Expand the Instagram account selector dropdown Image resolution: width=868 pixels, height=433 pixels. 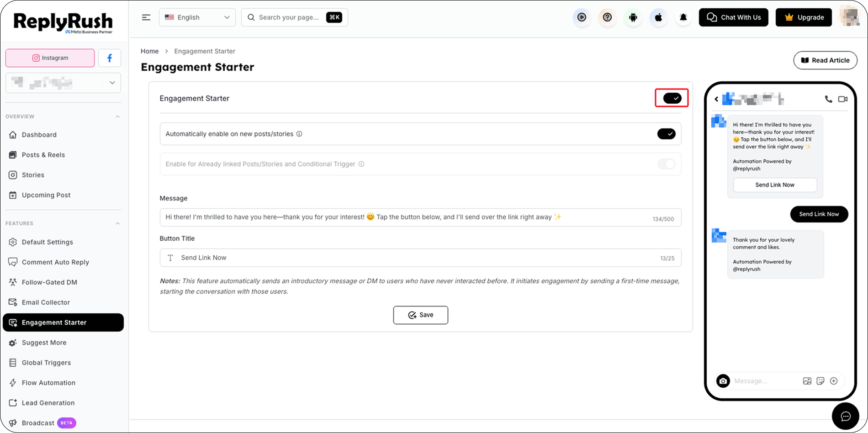[x=63, y=83]
